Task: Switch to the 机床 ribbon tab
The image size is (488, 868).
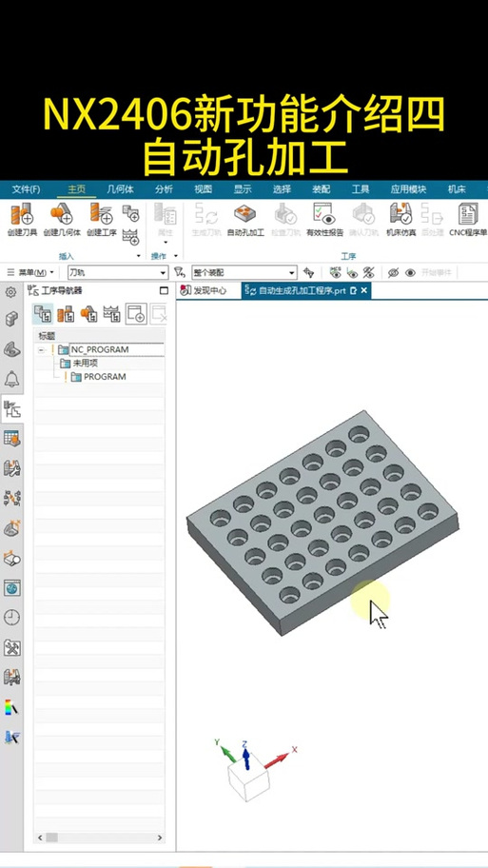Action: click(x=457, y=189)
